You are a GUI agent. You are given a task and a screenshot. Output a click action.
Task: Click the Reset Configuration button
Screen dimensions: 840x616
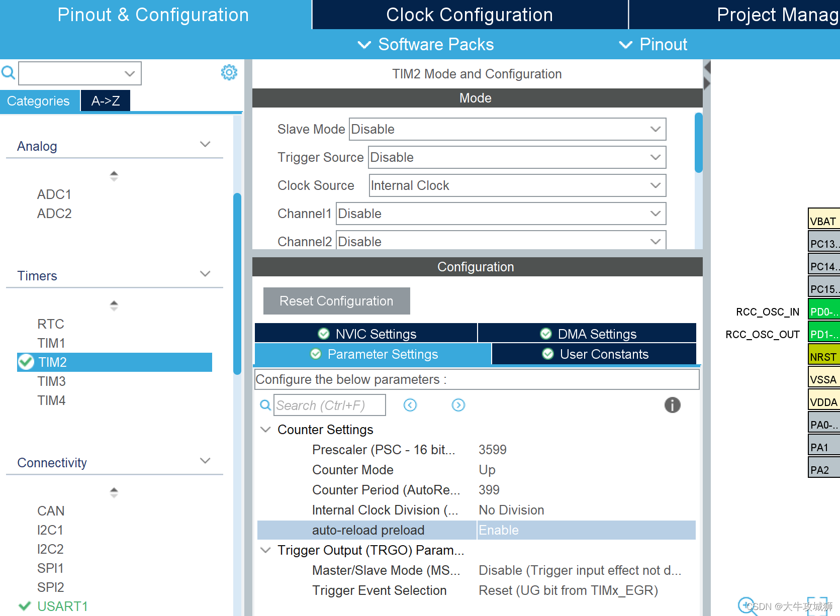pos(337,301)
